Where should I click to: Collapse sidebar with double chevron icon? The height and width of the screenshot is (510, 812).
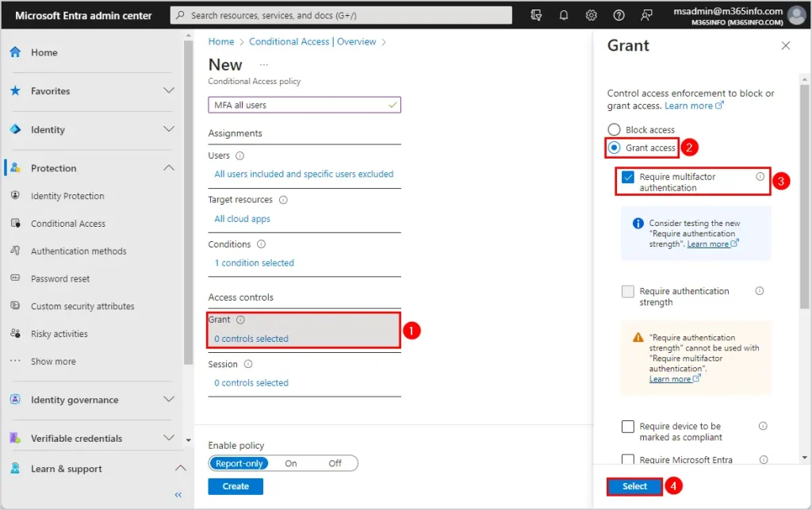click(178, 495)
